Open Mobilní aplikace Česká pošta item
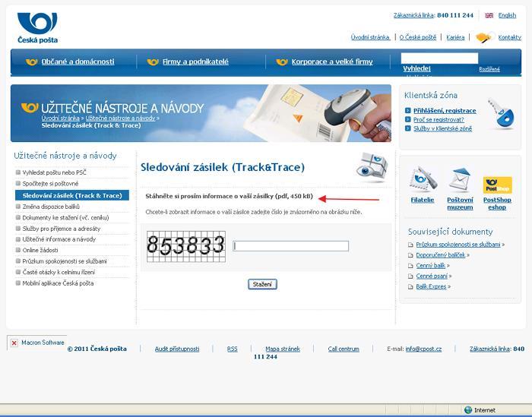Viewport: 532px width, 417px height. (58, 283)
